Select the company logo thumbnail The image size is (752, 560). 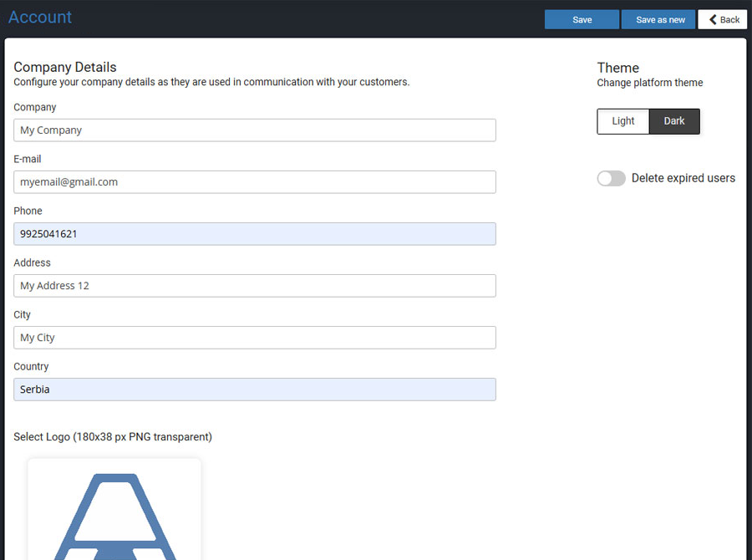[114, 510]
